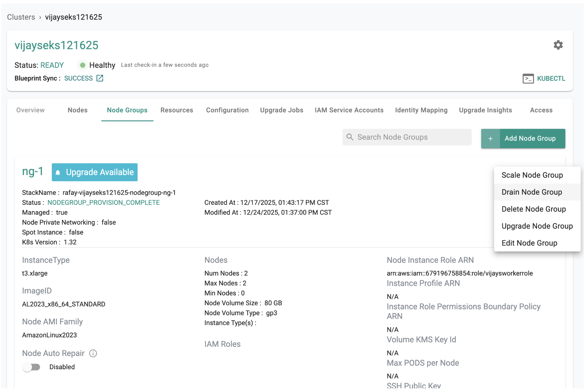Image resolution: width=586 pixels, height=392 pixels.
Task: Click the KUBECTL terminal icon
Action: coord(528,79)
